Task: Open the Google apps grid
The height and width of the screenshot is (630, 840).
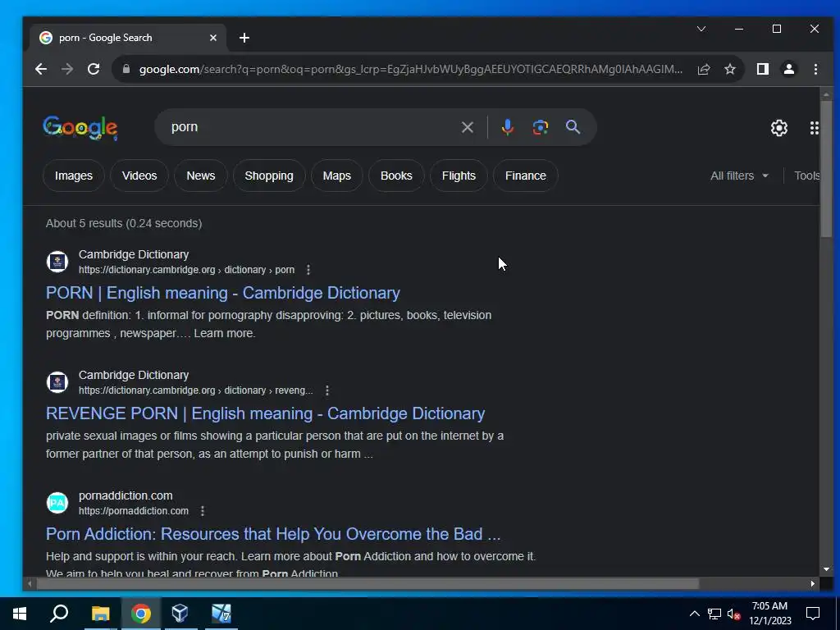Action: pyautogui.click(x=815, y=127)
